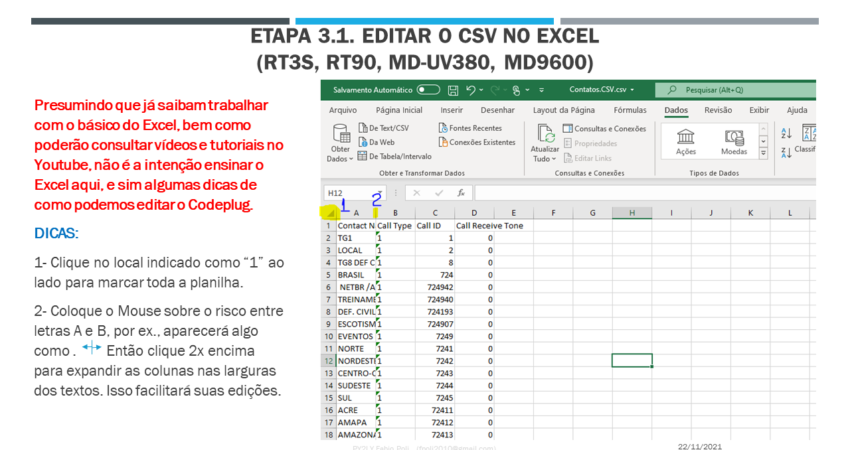850x450 pixels.
Task: Click the Conexões Existentes icon
Action: coord(443,142)
